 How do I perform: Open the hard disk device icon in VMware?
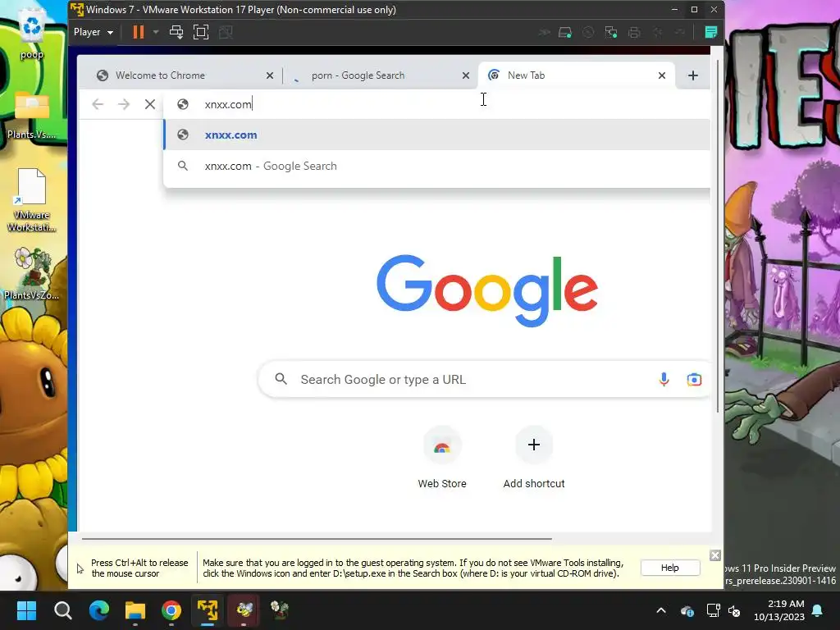tap(564, 33)
